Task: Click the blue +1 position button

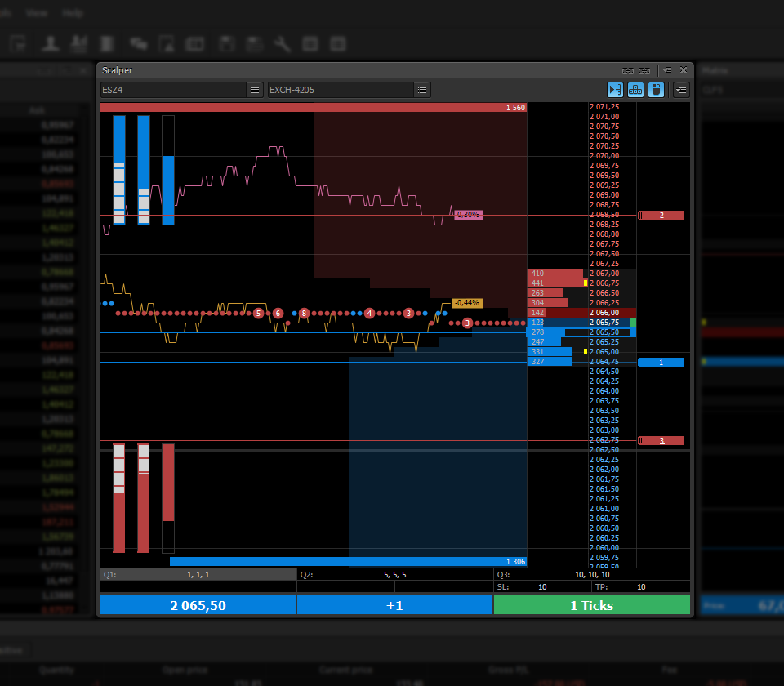Action: (394, 605)
